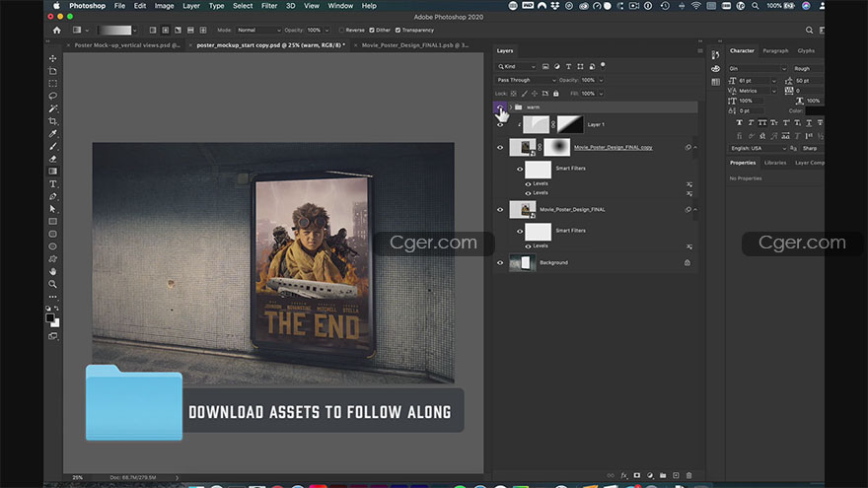This screenshot has height=488, width=868.
Task: Choose Angle Gradient style
Action: click(x=179, y=30)
